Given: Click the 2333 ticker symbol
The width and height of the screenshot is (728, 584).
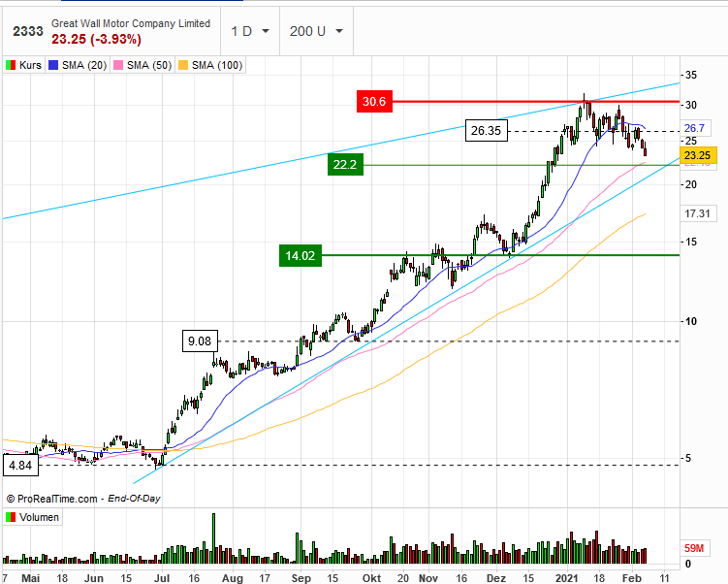Looking at the screenshot, I should [x=27, y=32].
